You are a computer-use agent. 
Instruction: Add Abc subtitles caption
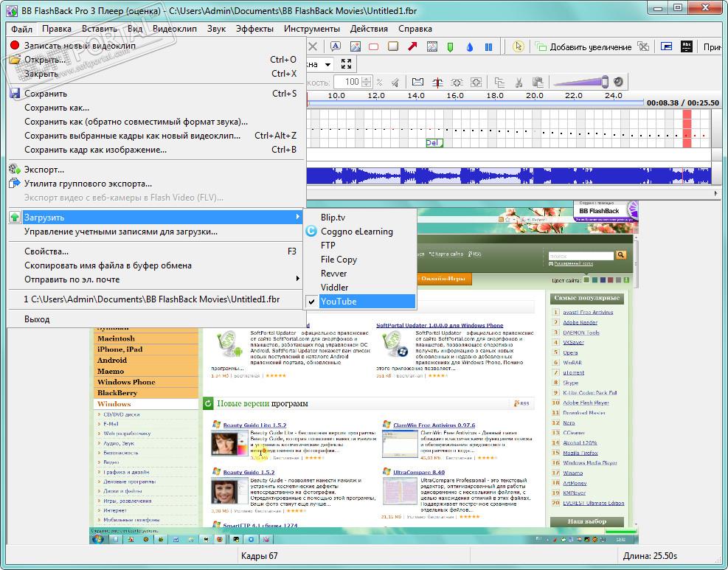[x=687, y=46]
